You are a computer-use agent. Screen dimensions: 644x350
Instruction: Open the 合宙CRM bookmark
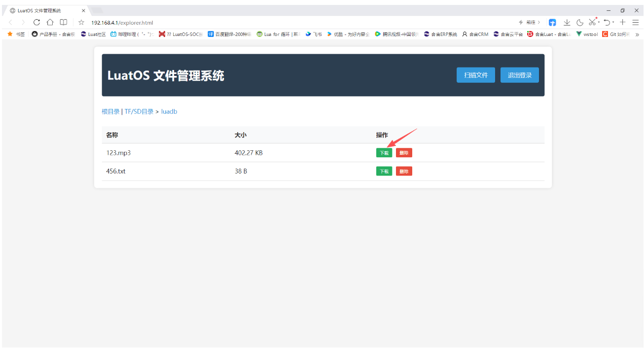pyautogui.click(x=475, y=35)
